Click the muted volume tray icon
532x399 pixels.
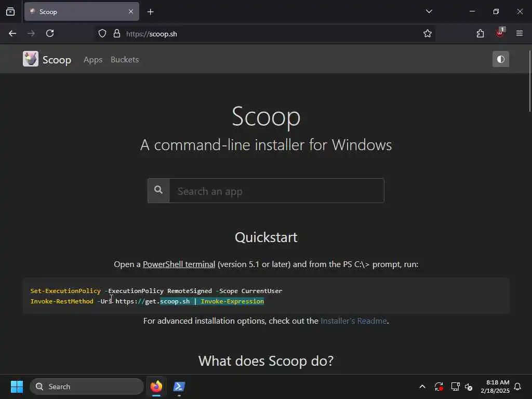[x=469, y=387]
